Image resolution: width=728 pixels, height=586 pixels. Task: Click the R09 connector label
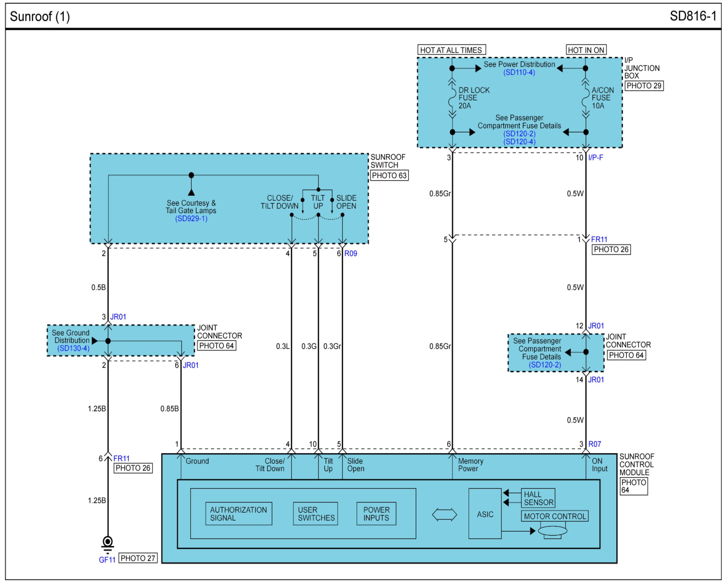click(x=350, y=254)
